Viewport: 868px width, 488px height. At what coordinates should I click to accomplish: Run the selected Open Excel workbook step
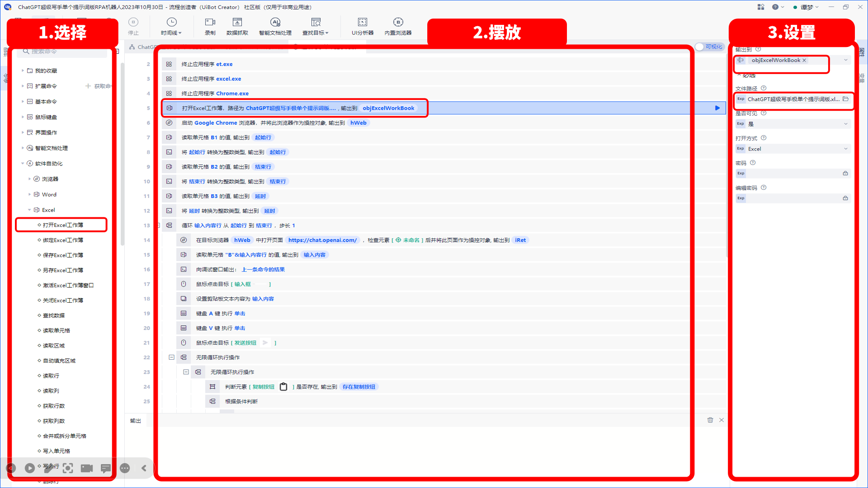717,108
